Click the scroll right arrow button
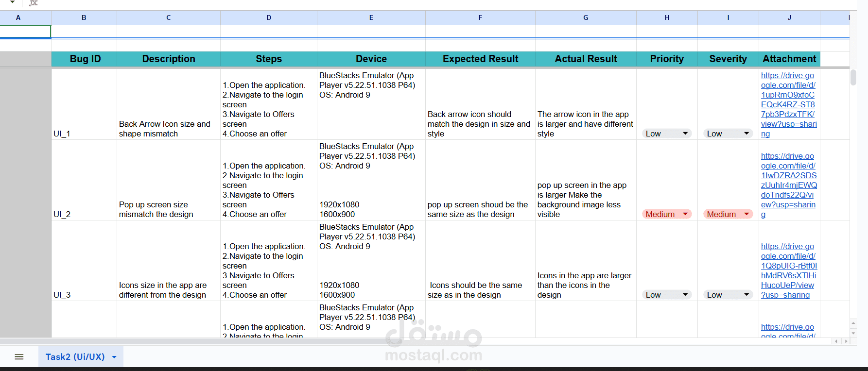The image size is (868, 371). point(846,341)
